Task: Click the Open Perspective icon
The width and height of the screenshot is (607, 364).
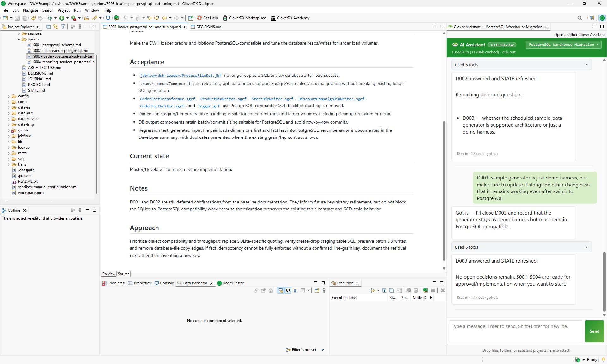Action: coord(592,18)
